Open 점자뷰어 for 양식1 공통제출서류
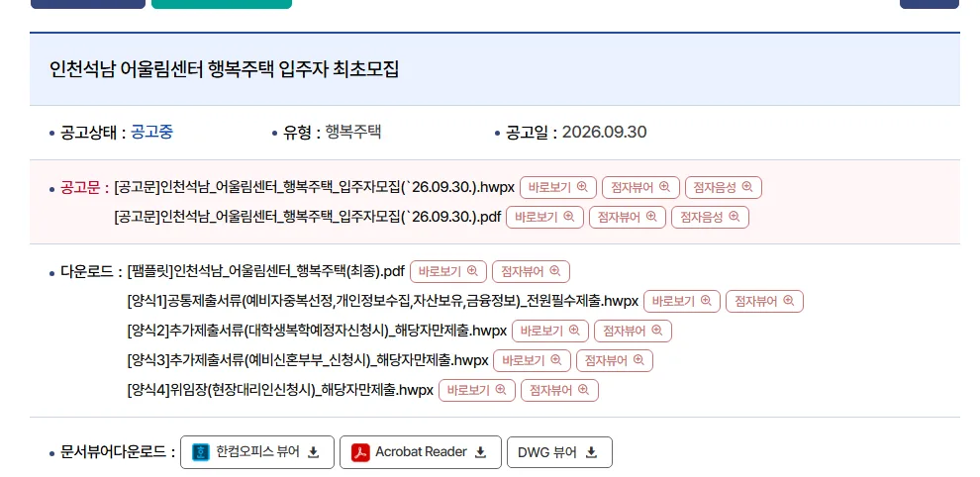Image resolution: width=980 pixels, height=477 pixels. [764, 301]
